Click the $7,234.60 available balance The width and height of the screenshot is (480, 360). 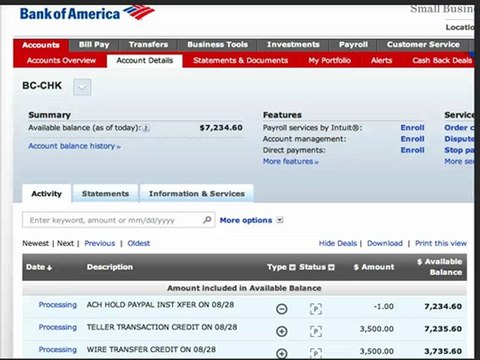point(221,128)
